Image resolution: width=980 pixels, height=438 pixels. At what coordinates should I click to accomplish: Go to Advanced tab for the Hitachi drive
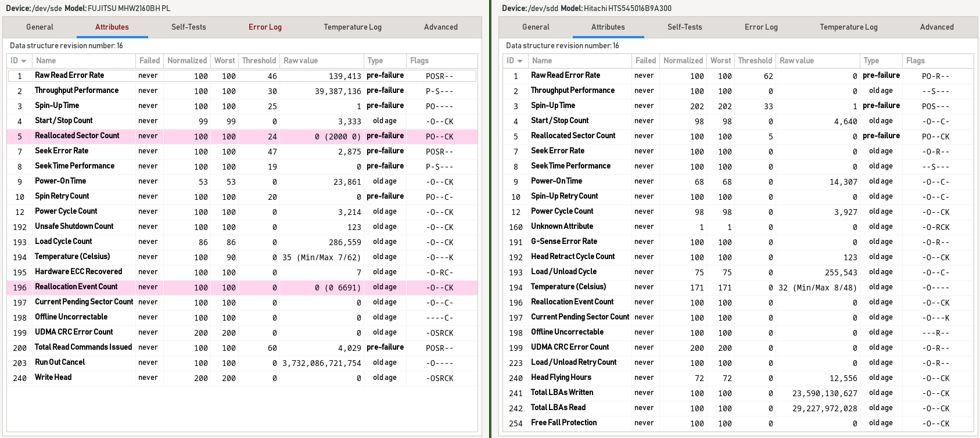tap(937, 27)
